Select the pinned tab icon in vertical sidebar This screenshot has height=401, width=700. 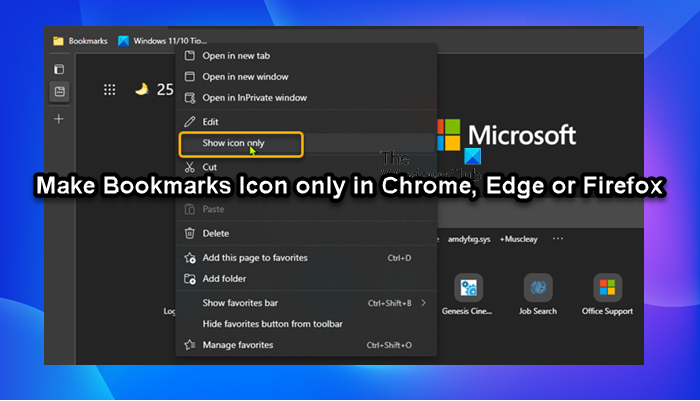point(59,92)
